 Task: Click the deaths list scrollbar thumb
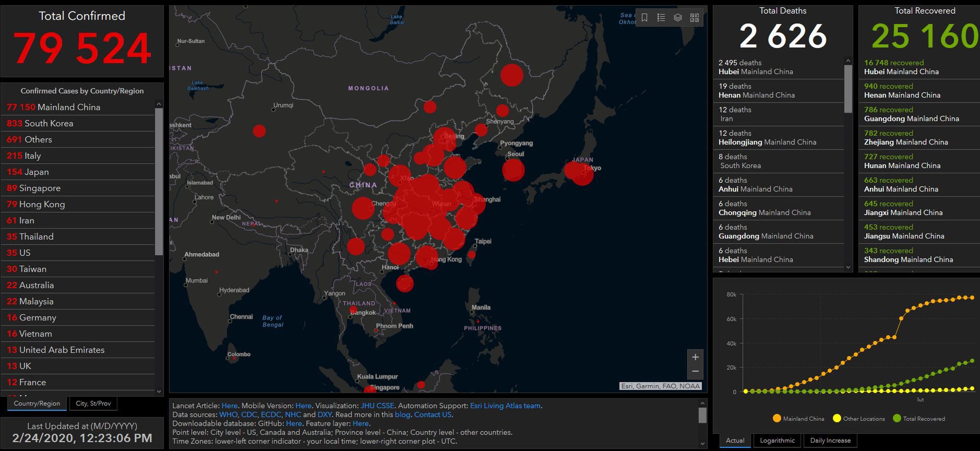(x=848, y=89)
